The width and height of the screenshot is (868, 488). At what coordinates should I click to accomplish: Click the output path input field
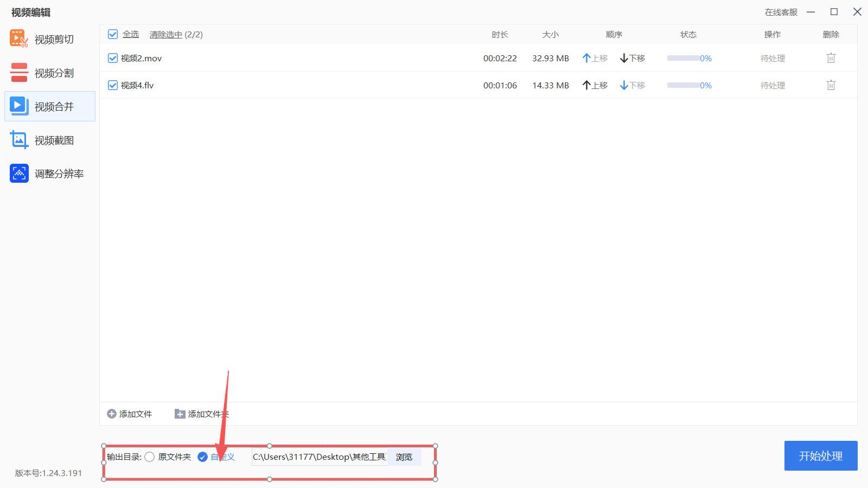pos(320,457)
